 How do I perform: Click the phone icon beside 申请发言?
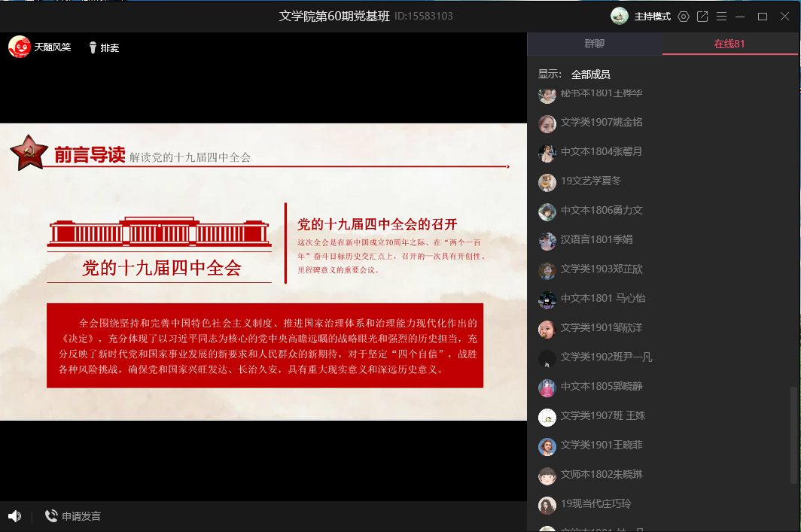coord(51,516)
